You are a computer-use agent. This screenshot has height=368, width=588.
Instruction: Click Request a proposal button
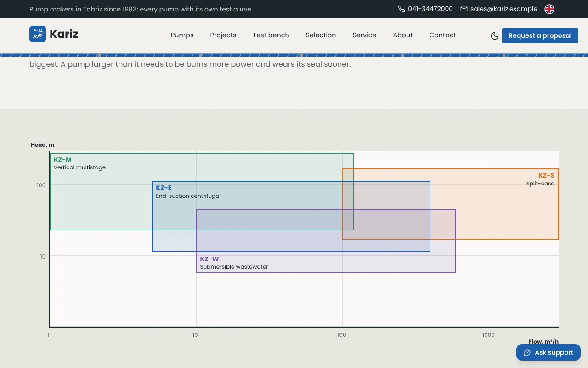[540, 35]
